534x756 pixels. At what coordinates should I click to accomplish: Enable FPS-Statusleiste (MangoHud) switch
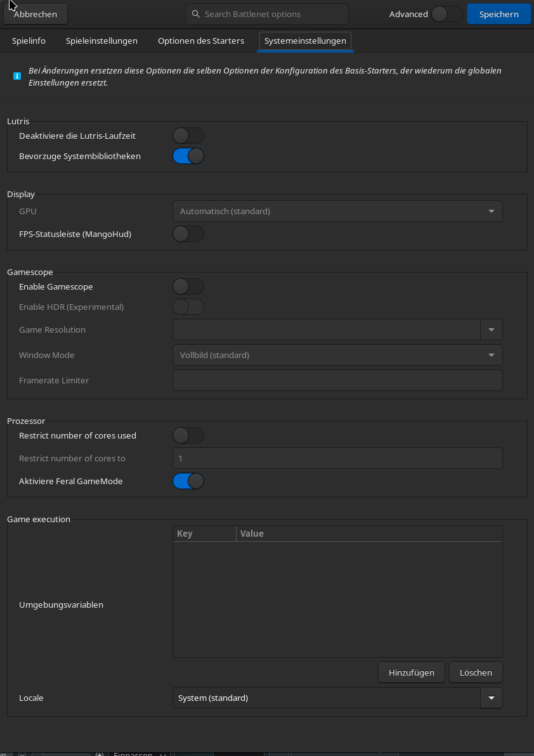188,234
